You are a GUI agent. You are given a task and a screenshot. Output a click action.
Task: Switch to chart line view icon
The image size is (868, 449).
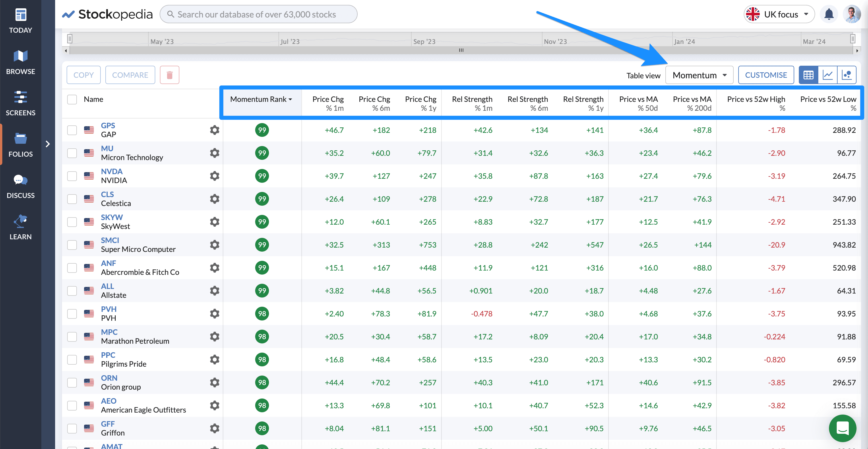click(828, 75)
